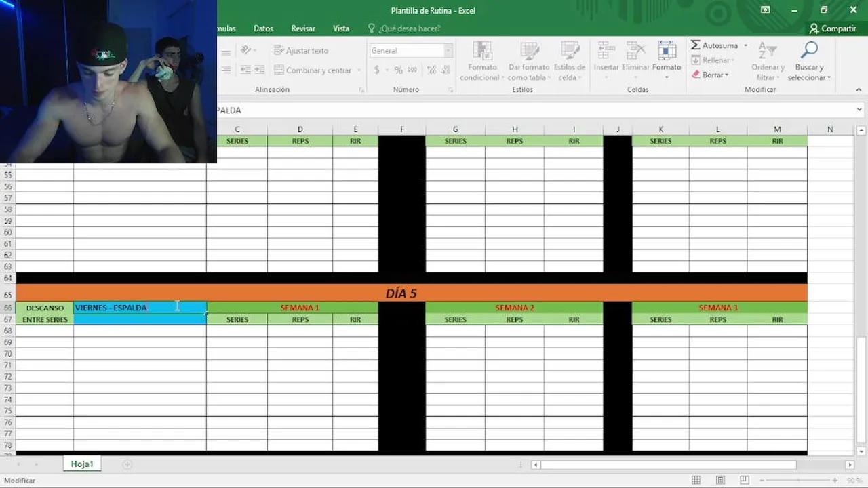Screen dimensions: 868x488
Task: Select the VIERNES - ESPALDA cell
Action: (x=140, y=308)
